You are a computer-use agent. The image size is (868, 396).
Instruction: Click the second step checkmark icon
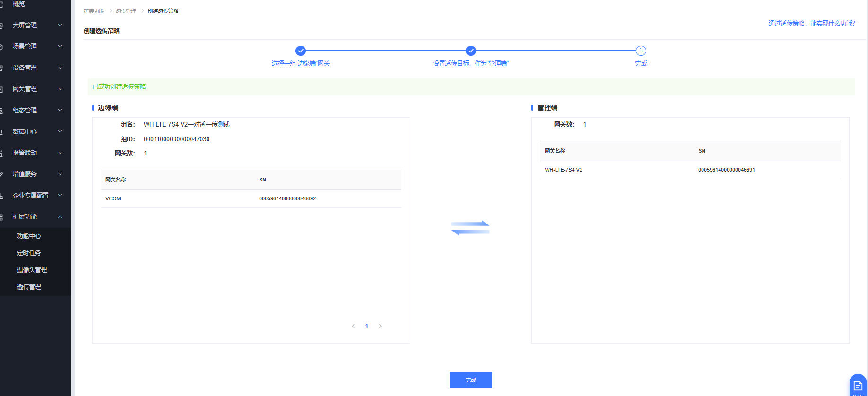pos(470,51)
